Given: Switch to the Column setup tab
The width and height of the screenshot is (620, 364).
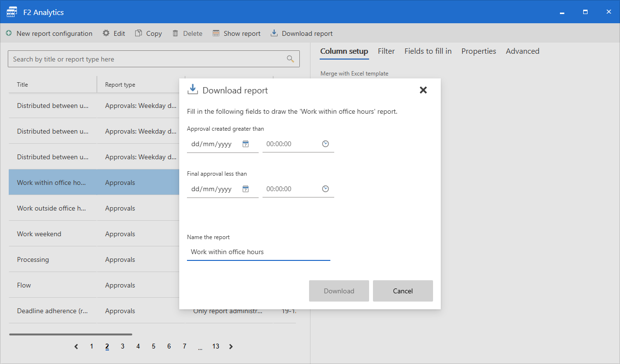Looking at the screenshot, I should (x=344, y=51).
